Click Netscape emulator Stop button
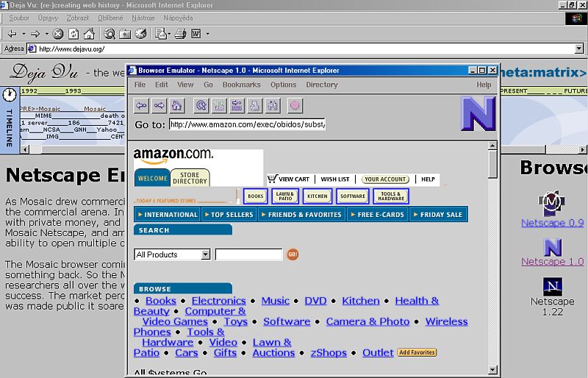 point(295,105)
